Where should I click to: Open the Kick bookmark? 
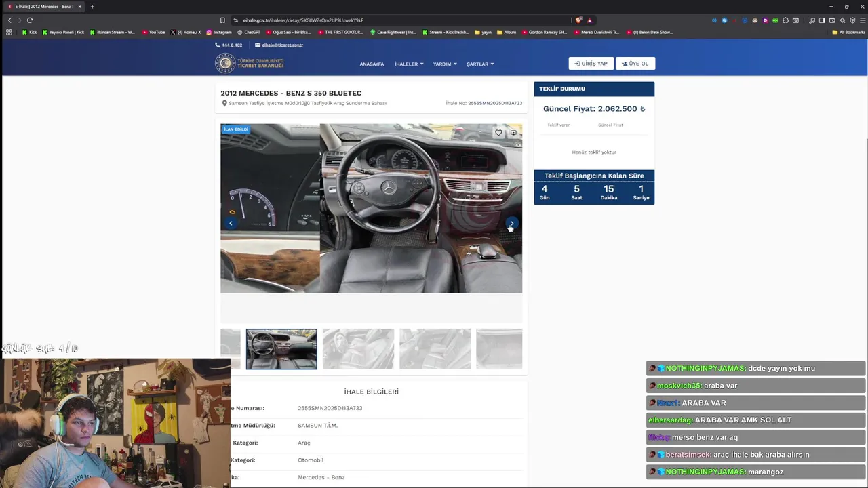29,32
